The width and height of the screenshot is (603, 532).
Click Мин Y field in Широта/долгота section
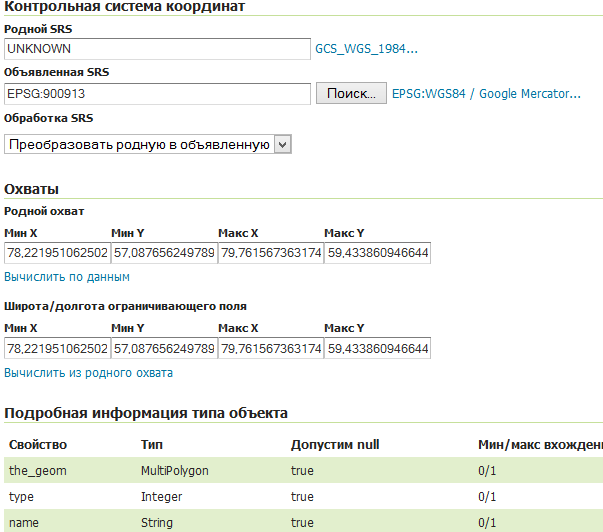164,349
